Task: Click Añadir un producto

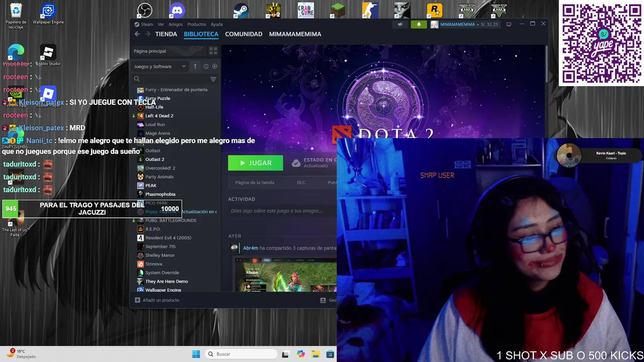Action: (156, 300)
